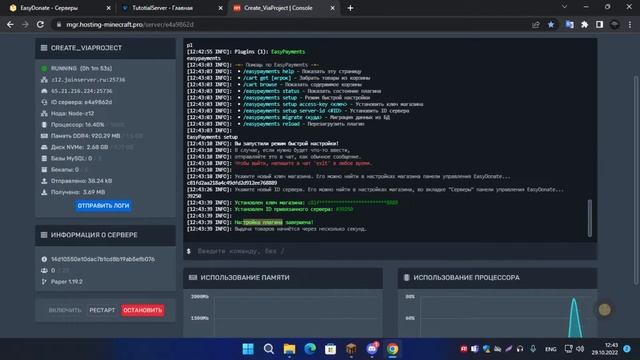The height and width of the screenshot is (360, 640).
Task: Click the ИСПОЛЬЗОВАНИЕ ПАМЯТИ header icon
Action: tap(193, 277)
